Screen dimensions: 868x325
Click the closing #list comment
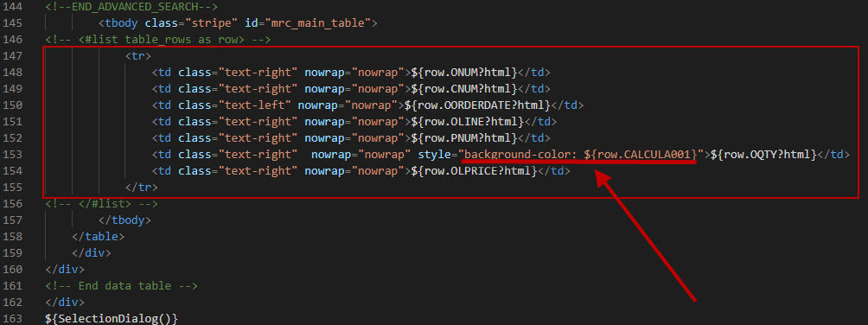(101, 204)
